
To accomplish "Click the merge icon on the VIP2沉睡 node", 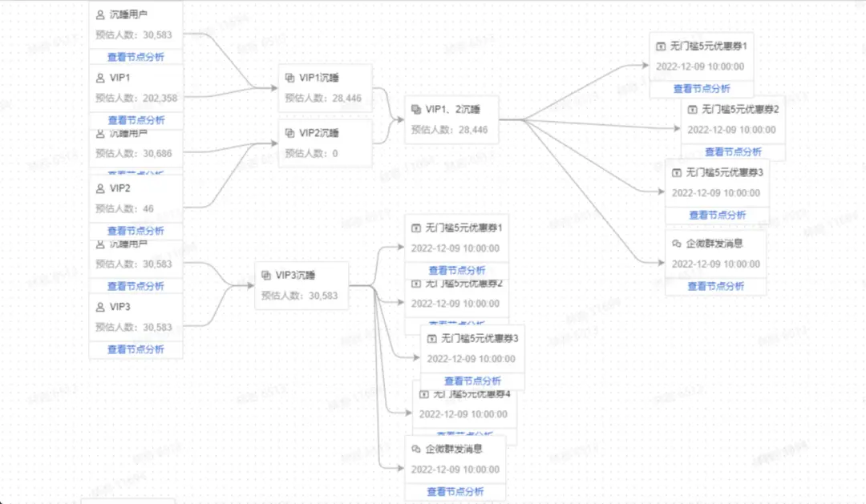I will pyautogui.click(x=289, y=133).
